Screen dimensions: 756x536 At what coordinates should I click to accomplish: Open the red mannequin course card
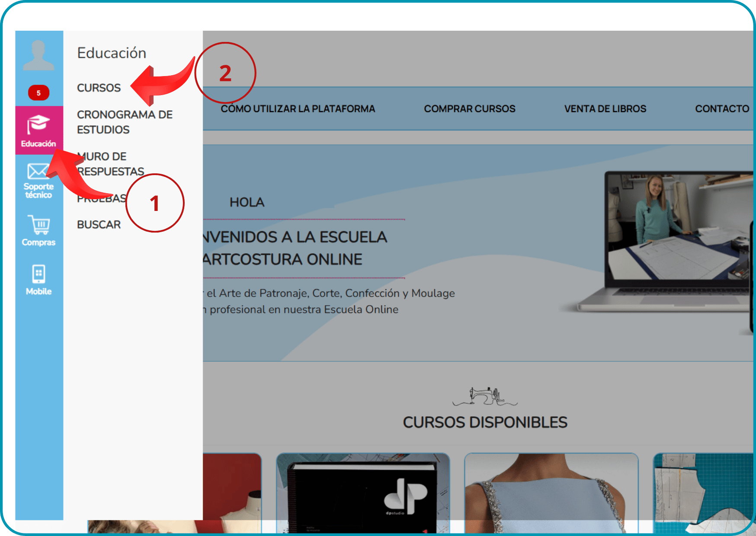tap(232, 493)
